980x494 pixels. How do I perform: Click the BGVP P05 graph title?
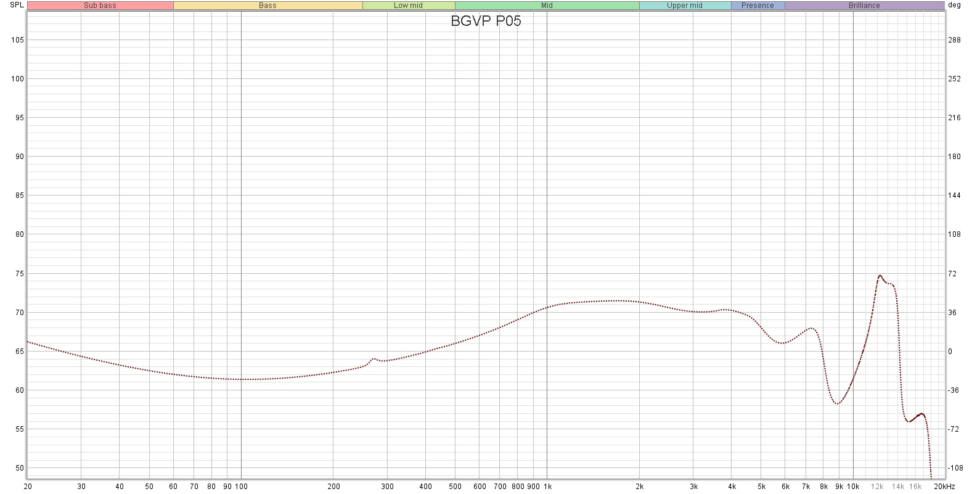coord(486,21)
